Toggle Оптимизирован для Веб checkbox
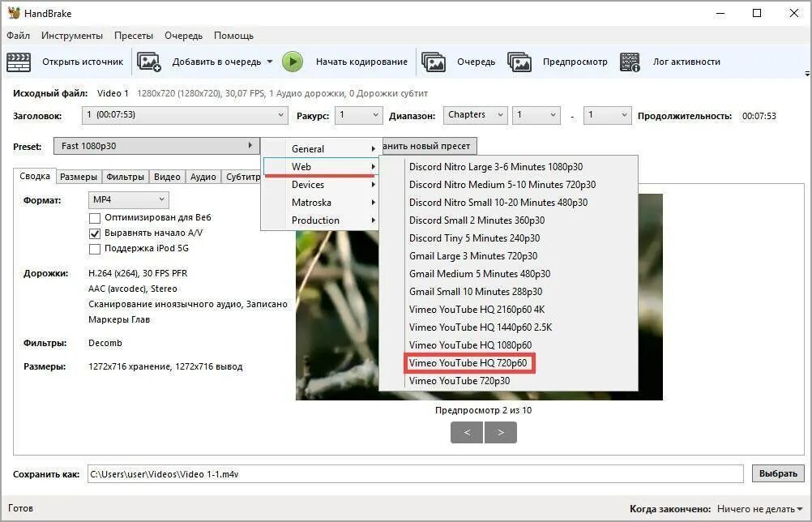Image resolution: width=812 pixels, height=522 pixels. 95,217
